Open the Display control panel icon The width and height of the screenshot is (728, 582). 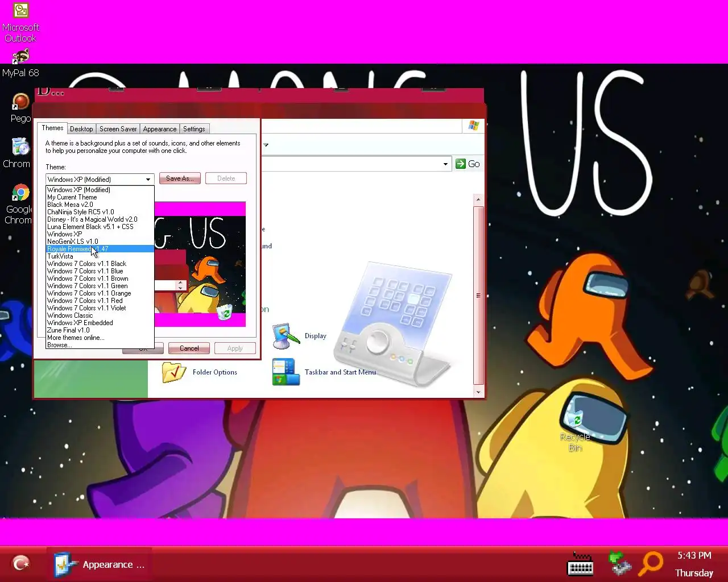[x=300, y=336]
